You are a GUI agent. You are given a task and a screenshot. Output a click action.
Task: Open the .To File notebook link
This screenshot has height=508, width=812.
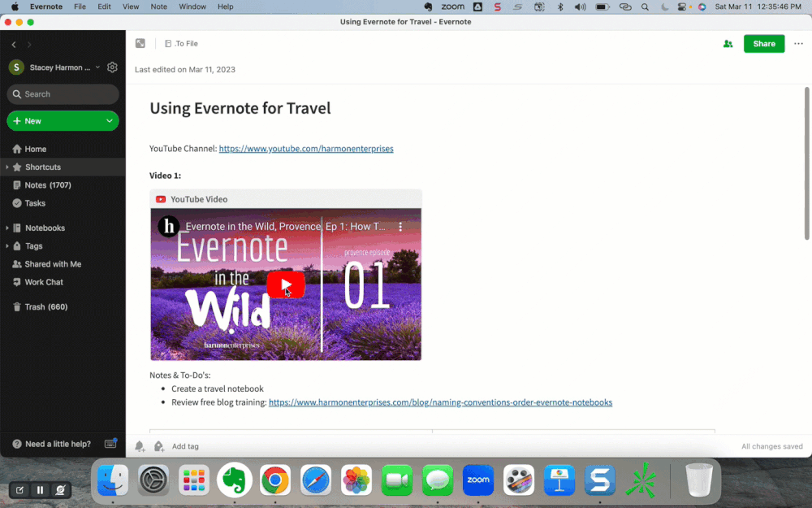point(181,44)
